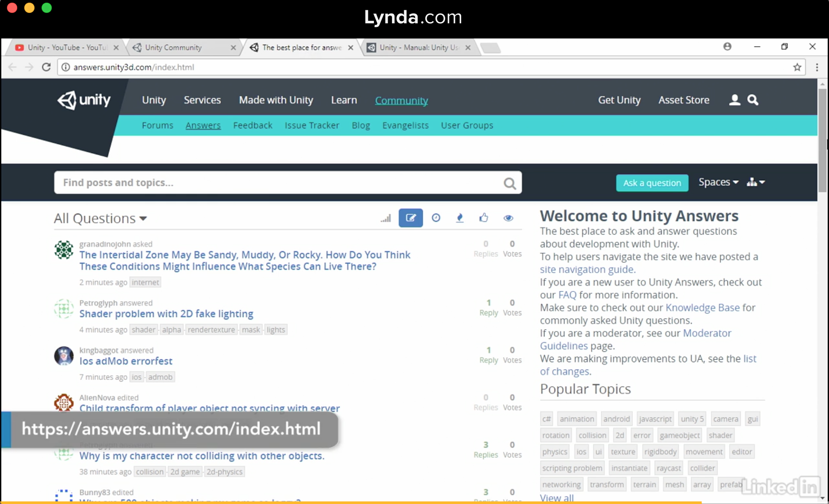The height and width of the screenshot is (504, 829).
Task: Open the FAQ link
Action: pyautogui.click(x=567, y=295)
